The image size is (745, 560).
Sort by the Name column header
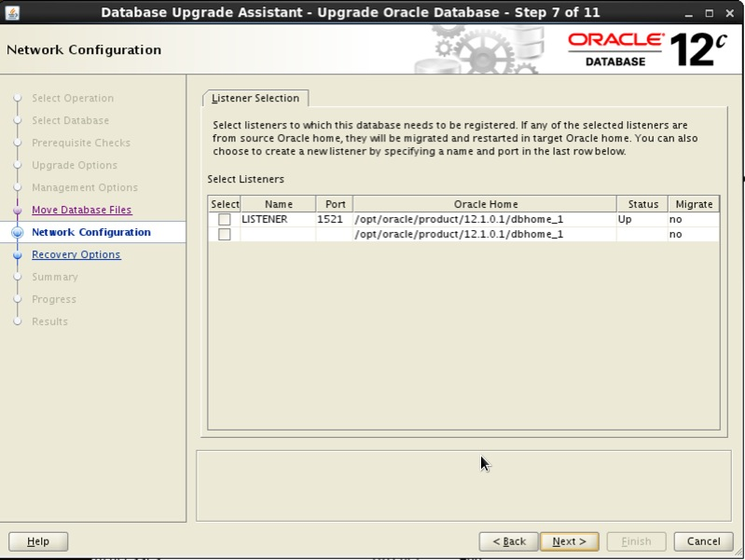point(279,204)
